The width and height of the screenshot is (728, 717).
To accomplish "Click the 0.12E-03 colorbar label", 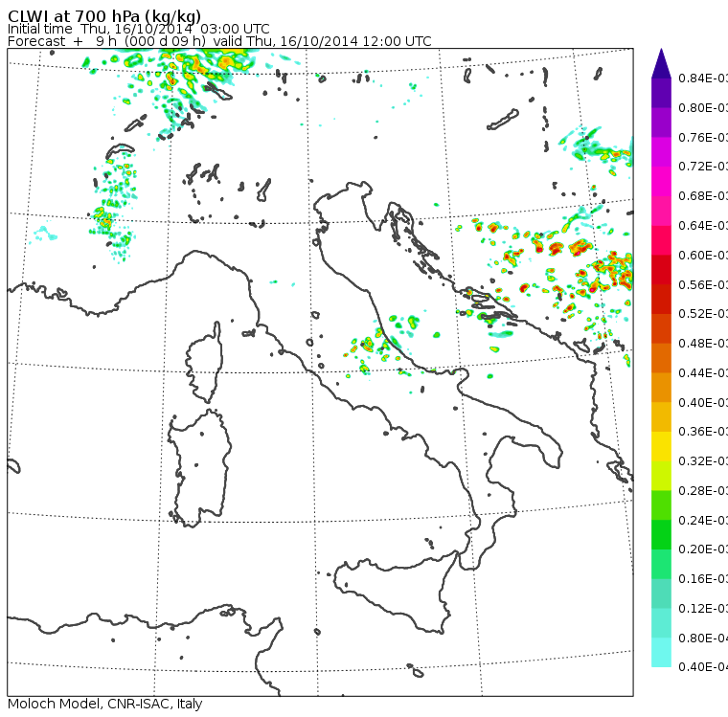I will pyautogui.click(x=703, y=609).
